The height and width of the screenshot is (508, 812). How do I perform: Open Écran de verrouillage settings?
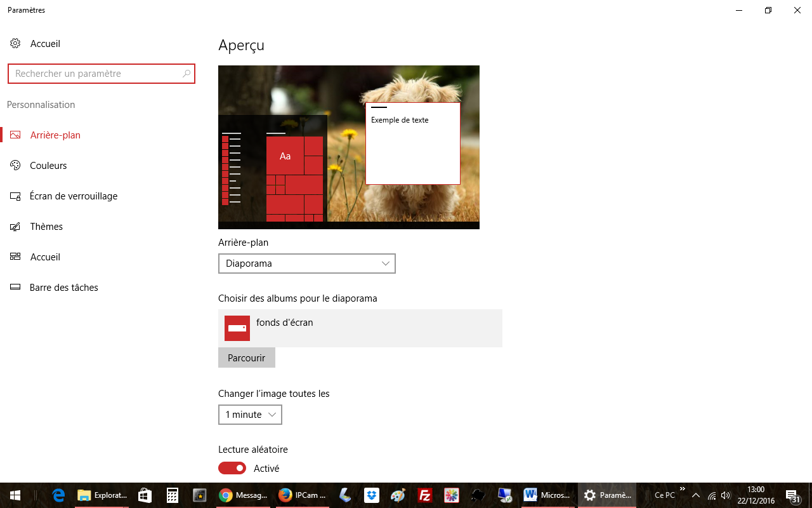pyautogui.click(x=74, y=196)
